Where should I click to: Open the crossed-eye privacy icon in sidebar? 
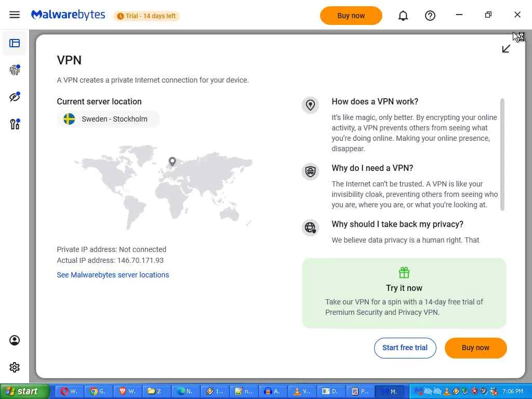tap(15, 97)
